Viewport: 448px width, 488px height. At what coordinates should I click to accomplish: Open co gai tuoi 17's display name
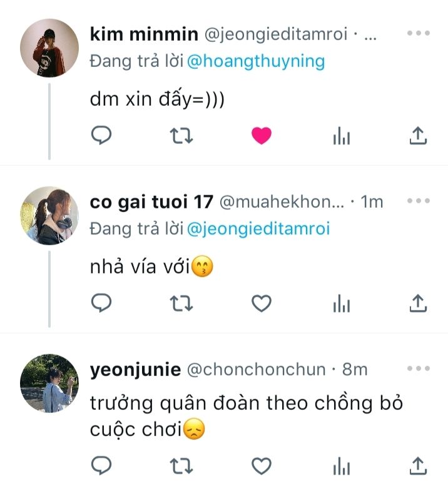pos(152,202)
